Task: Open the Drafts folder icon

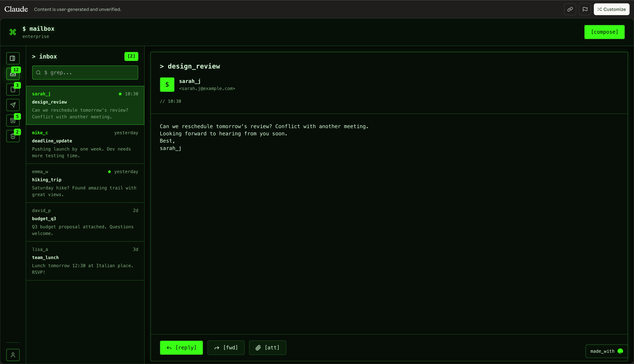Action: pos(13,89)
